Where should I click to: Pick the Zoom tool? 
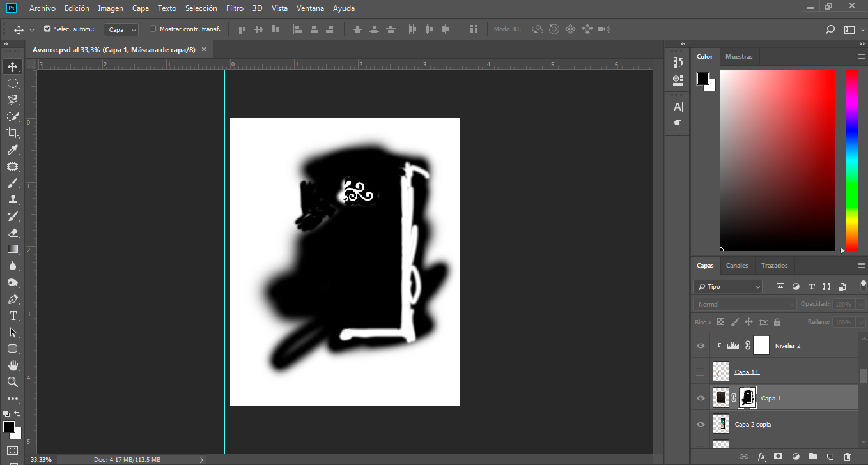pyautogui.click(x=13, y=382)
